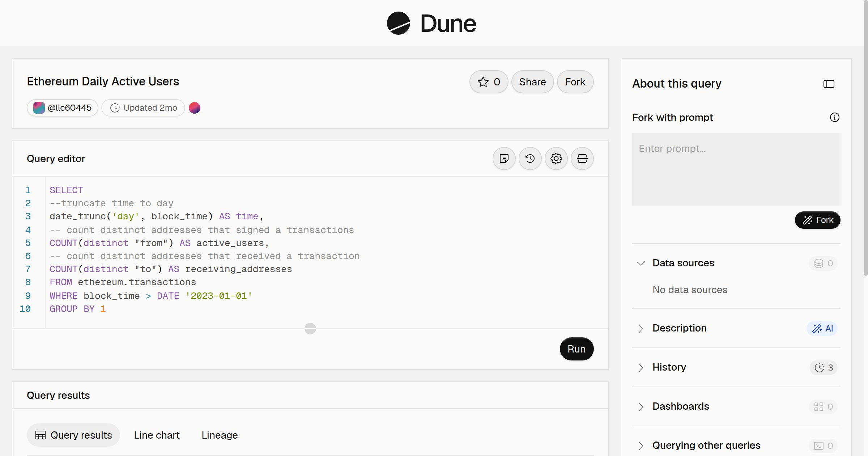Star the Ethereum Daily Active Users query

click(x=489, y=82)
